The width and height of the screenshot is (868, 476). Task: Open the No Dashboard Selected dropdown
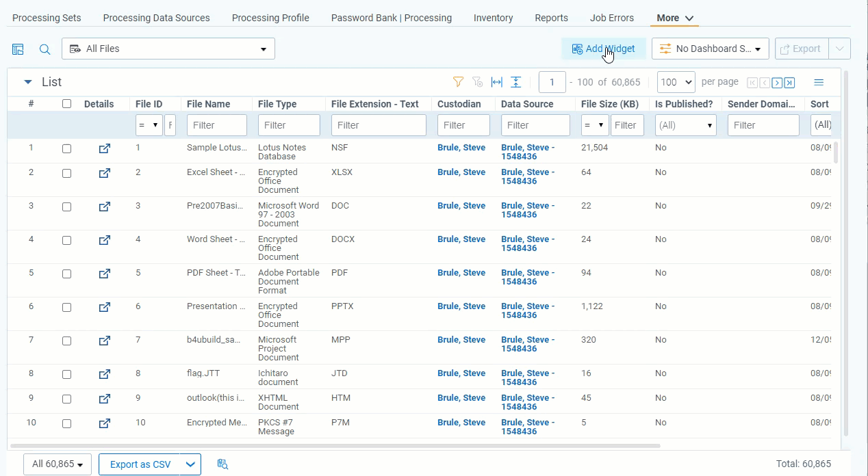point(710,49)
